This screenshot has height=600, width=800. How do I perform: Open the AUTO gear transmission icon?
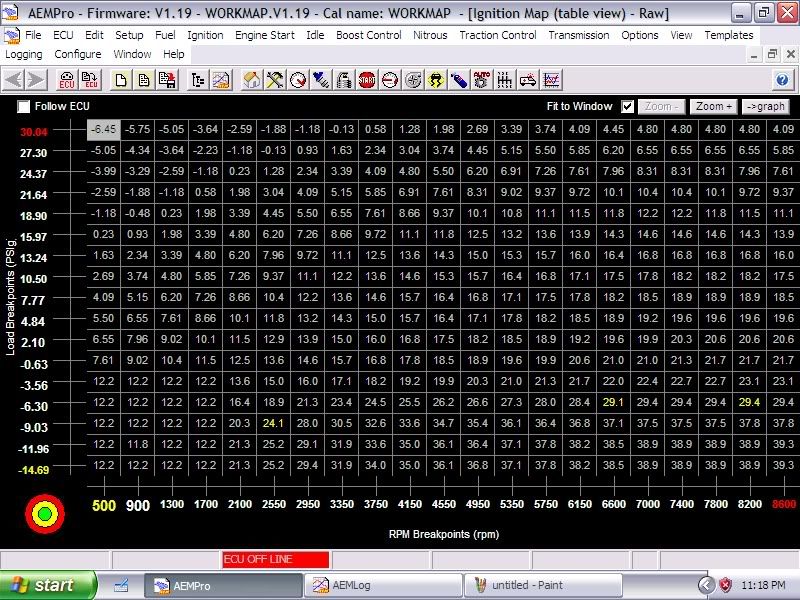click(x=482, y=80)
